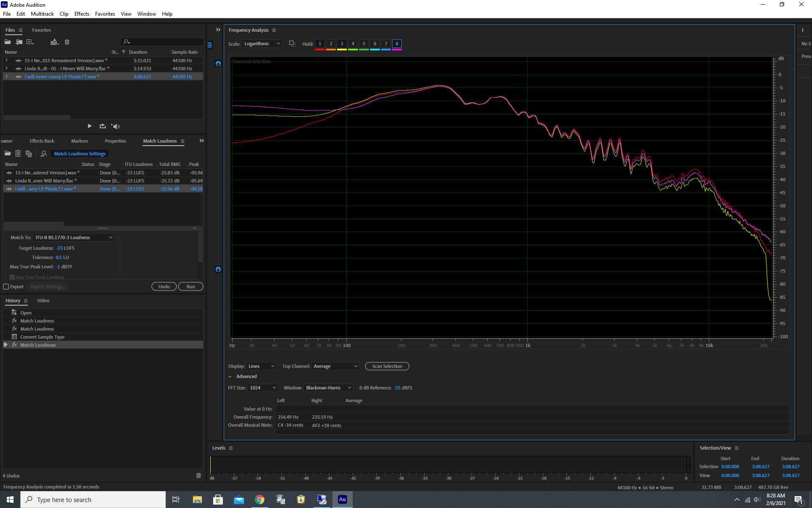Screen dimensions: 812x508
Task: Open the Scale Logarithmic dropdown
Action: [x=262, y=44]
